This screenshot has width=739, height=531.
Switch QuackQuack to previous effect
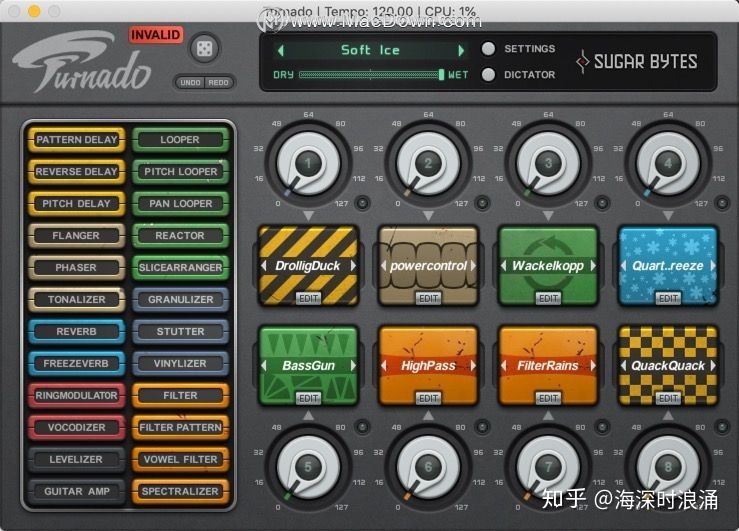(624, 366)
